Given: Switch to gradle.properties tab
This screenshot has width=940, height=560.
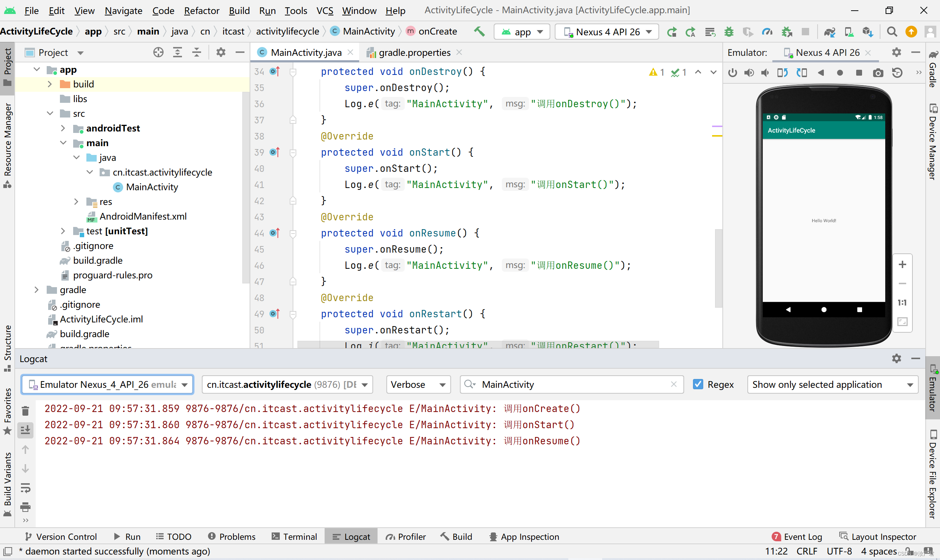Looking at the screenshot, I should point(414,53).
